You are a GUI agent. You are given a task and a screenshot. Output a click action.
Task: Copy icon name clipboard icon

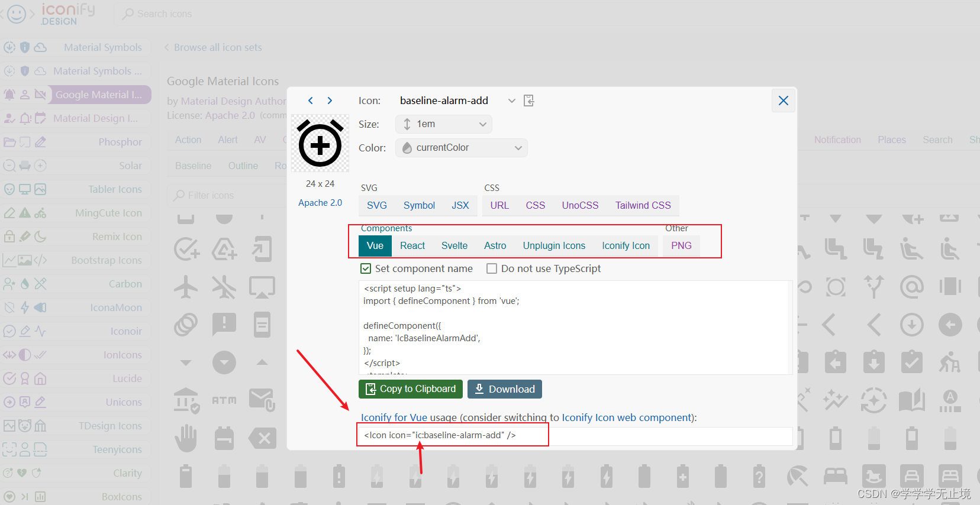[529, 101]
